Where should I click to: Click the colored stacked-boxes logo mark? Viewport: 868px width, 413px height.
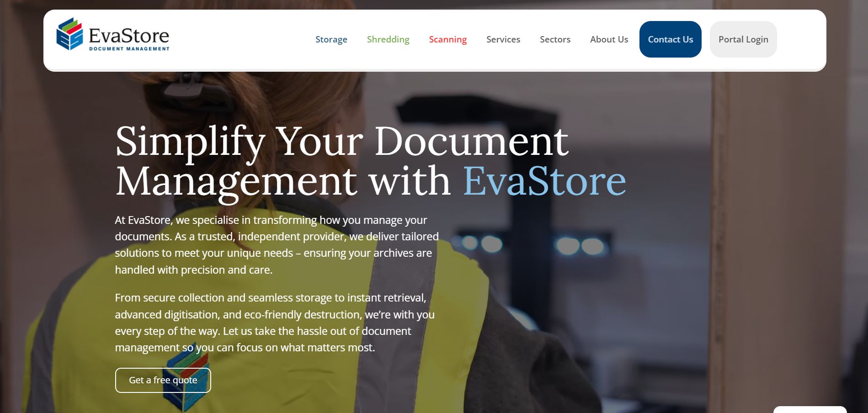coord(69,35)
